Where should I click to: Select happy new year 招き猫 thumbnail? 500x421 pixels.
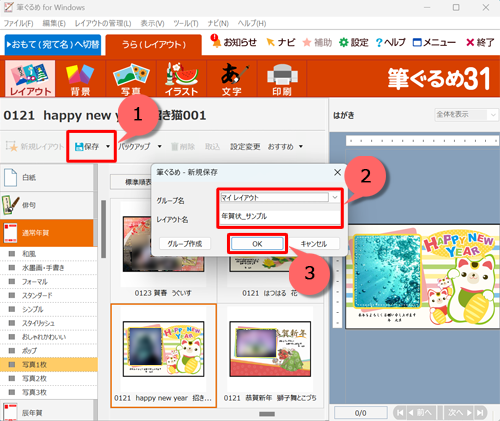pos(164,355)
